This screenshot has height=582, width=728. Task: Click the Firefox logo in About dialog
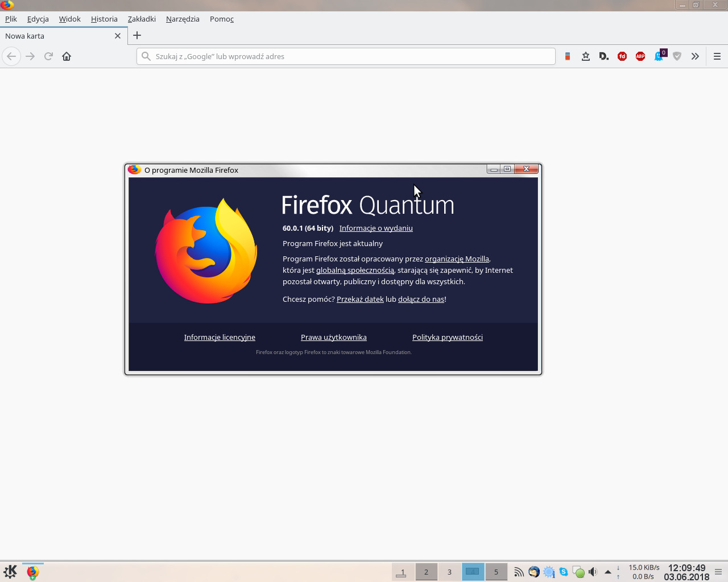206,251
